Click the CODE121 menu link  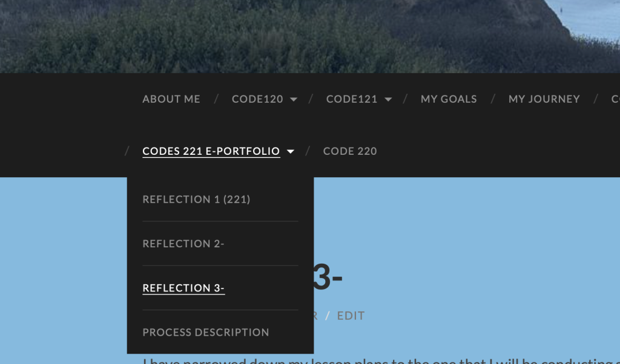pos(352,99)
